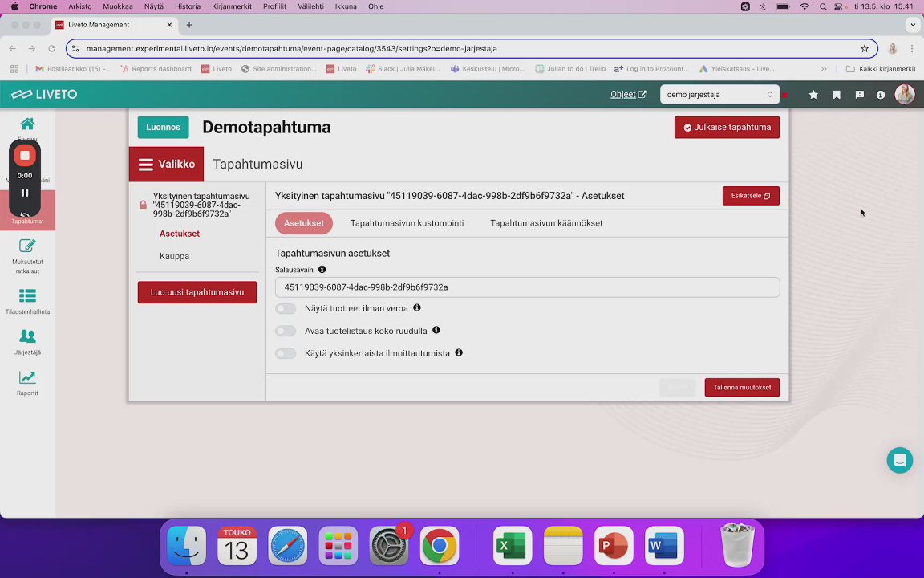Open the Postilaatikko Gmail bookmark

point(73,69)
